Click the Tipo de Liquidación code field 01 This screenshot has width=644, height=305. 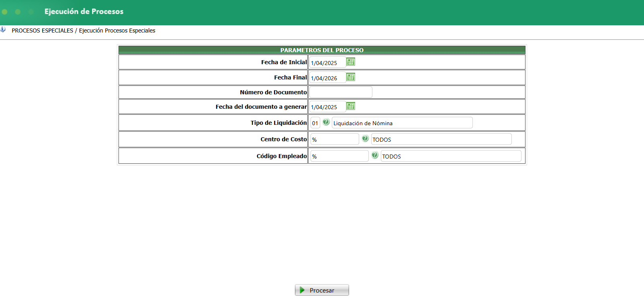(315, 123)
